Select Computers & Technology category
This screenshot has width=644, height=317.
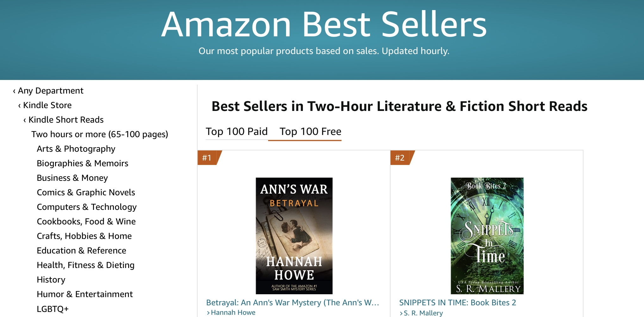point(87,207)
